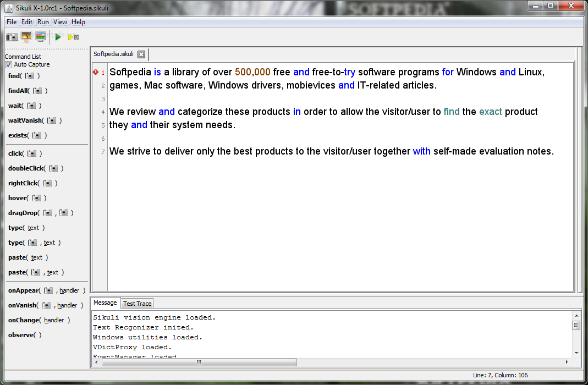Open the Edit menu
The height and width of the screenshot is (385, 588).
pyautogui.click(x=26, y=22)
